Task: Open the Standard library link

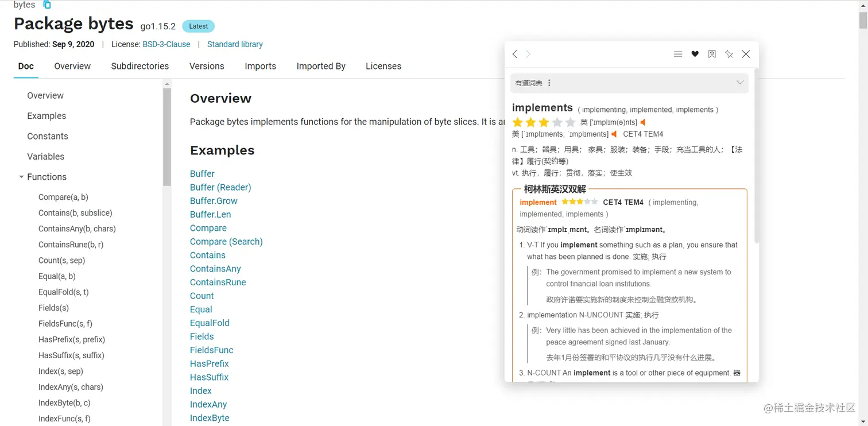Action: 235,44
